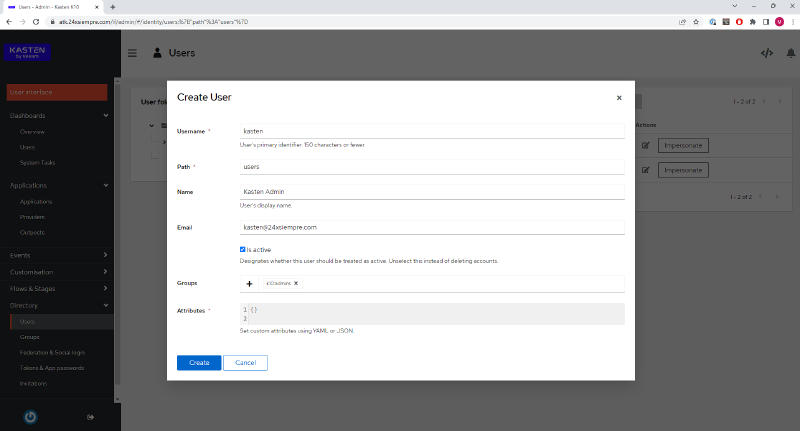
Task: Click the Email input field
Action: [432, 227]
